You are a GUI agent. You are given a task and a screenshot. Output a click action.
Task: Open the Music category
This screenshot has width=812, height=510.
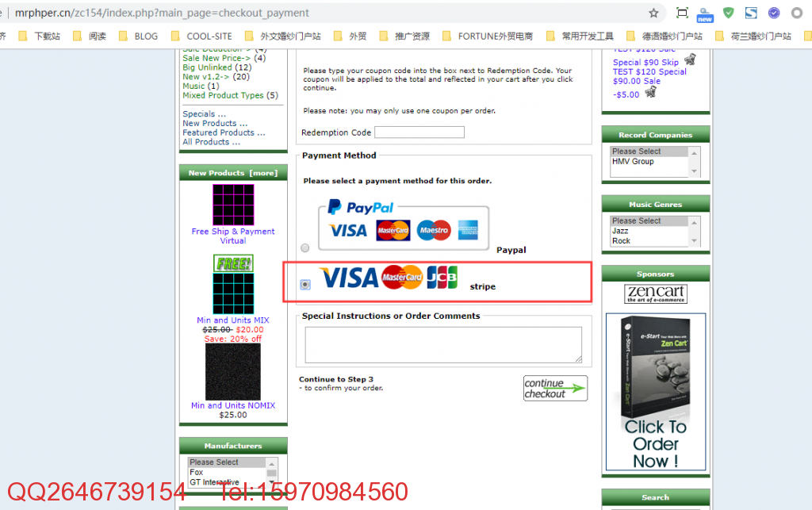[193, 86]
